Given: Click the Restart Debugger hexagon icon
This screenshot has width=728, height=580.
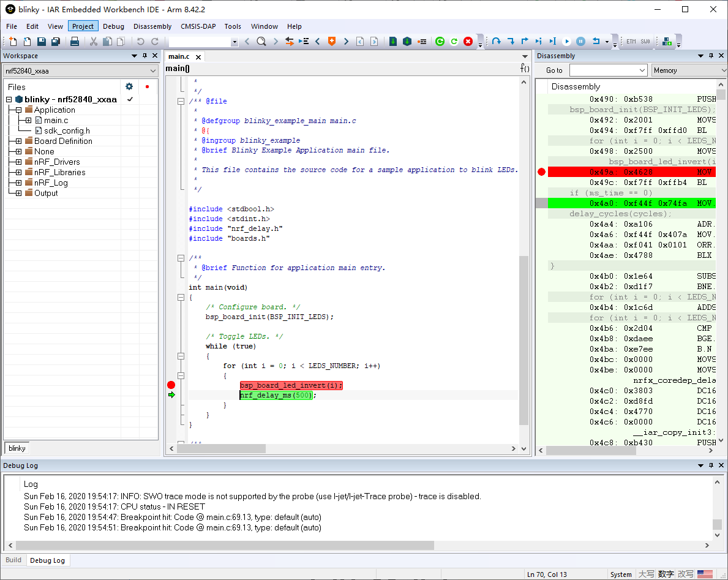Looking at the screenshot, I should [x=407, y=41].
